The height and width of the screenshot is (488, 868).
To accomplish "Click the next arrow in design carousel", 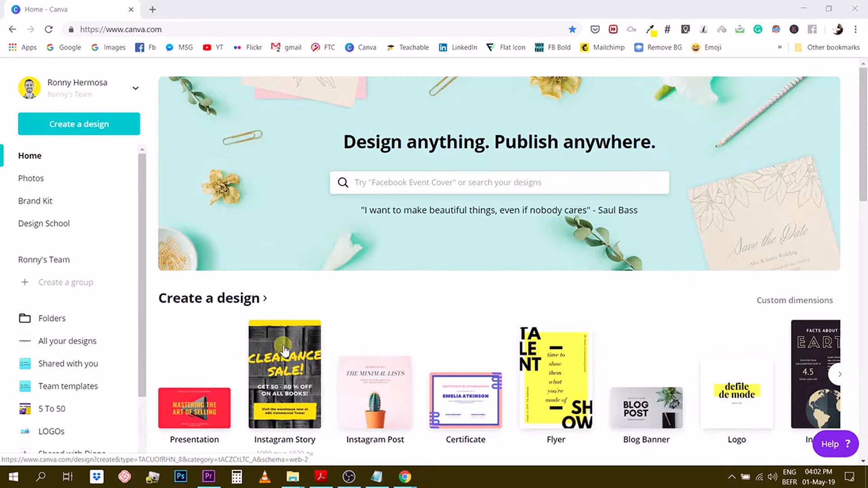I will click(840, 374).
